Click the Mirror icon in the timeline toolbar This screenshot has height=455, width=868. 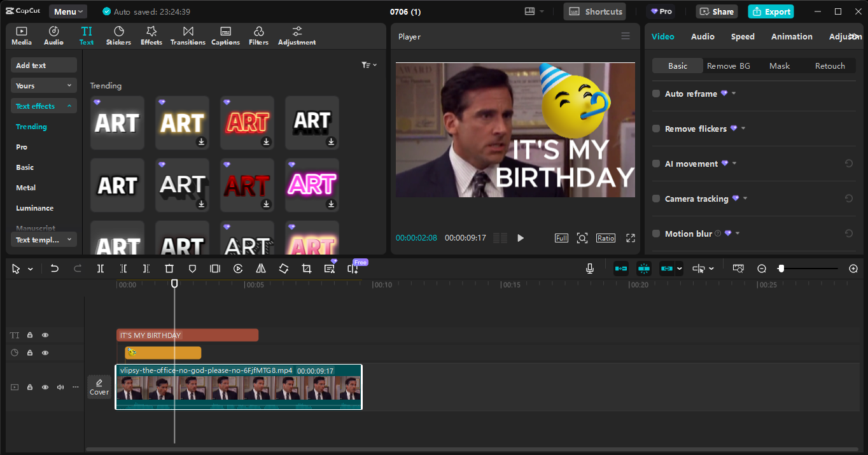[260, 269]
